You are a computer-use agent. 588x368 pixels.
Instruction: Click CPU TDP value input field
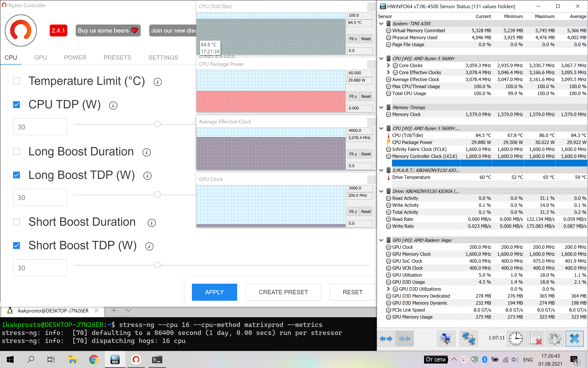(x=40, y=127)
